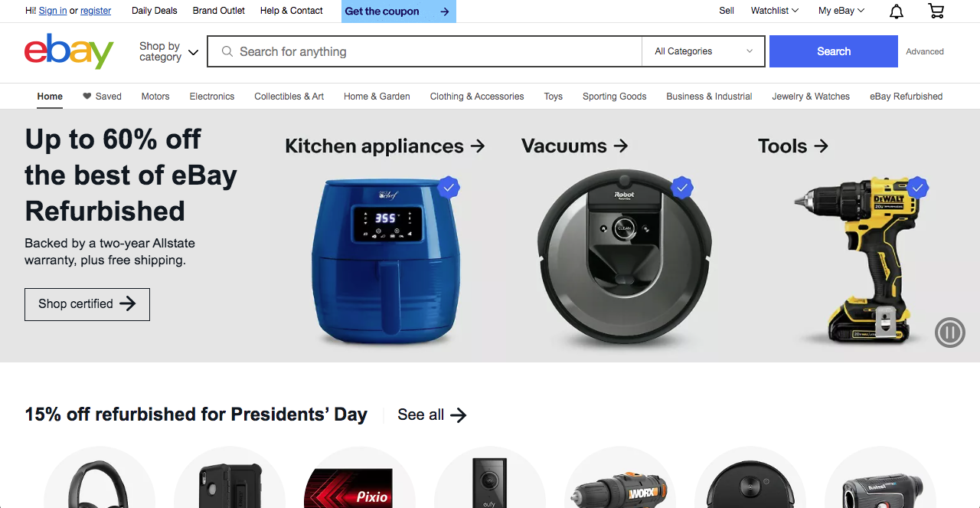
Task: Pause the banner carousel
Action: pos(949,333)
